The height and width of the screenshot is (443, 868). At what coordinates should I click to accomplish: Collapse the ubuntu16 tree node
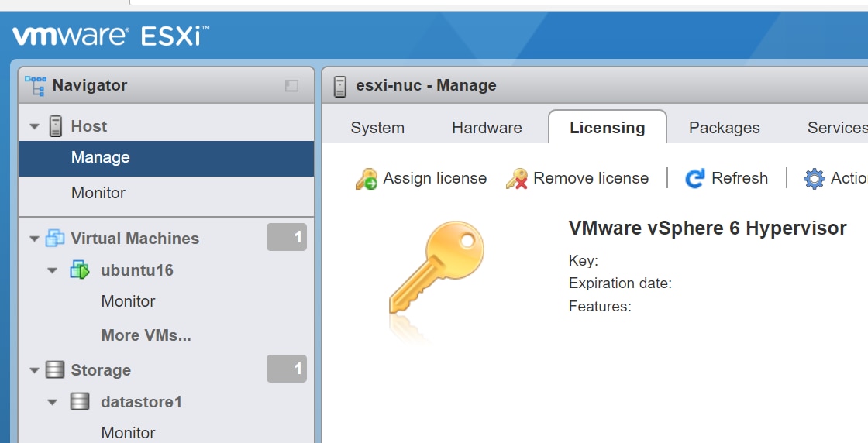pos(53,271)
